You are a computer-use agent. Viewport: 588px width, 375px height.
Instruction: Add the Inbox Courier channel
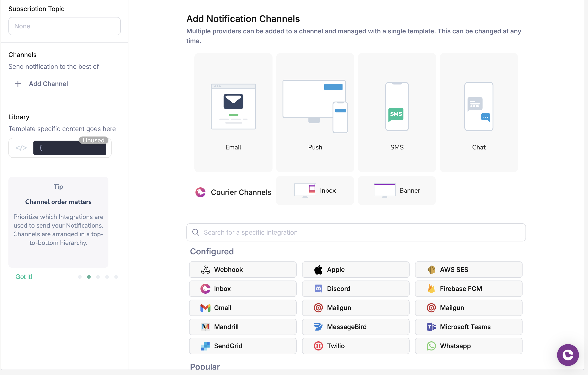(x=315, y=191)
